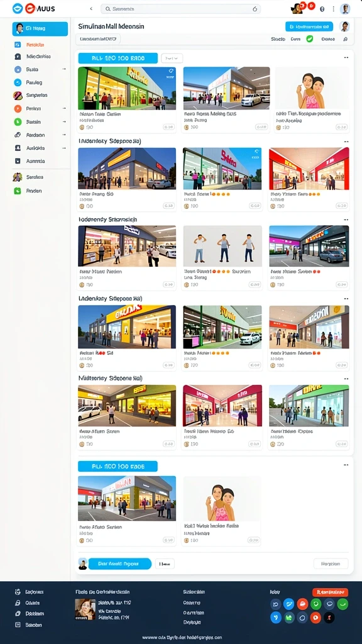
Task: Click the blue circular logo icon at top left
Action: point(18,8)
